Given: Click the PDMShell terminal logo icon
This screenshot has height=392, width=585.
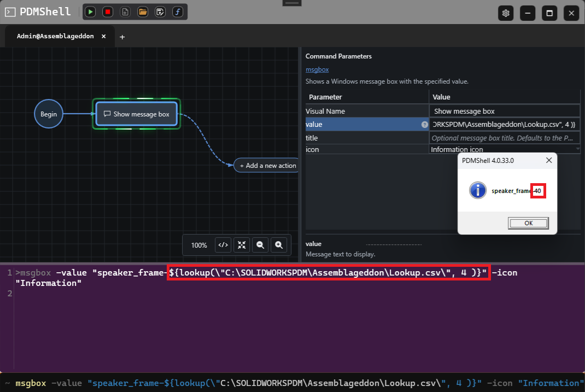Looking at the screenshot, I should [10, 12].
